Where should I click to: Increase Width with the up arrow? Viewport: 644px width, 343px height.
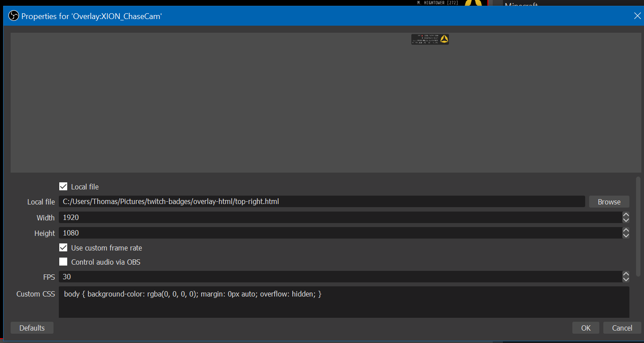[626, 215]
